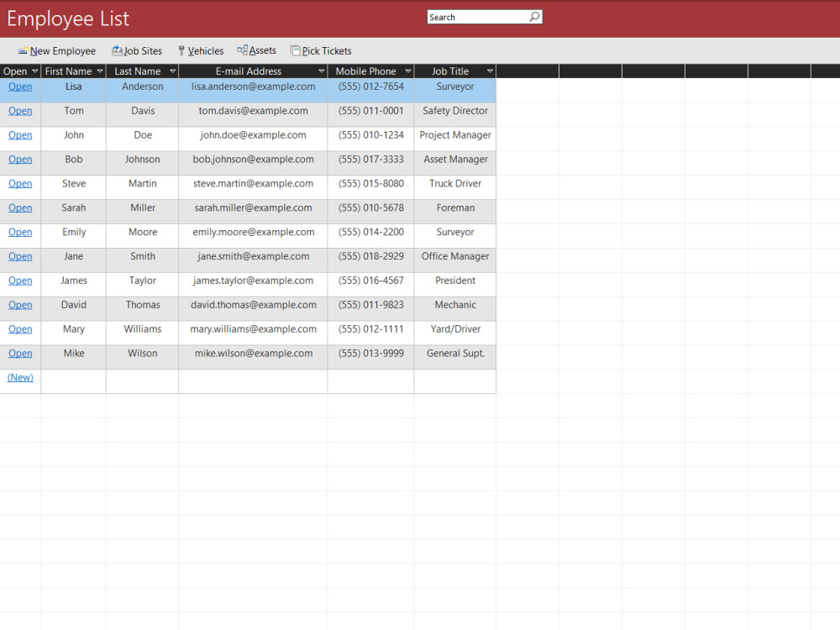The image size is (840, 630).
Task: Select the jane.smith@example.com cell
Action: point(253,260)
